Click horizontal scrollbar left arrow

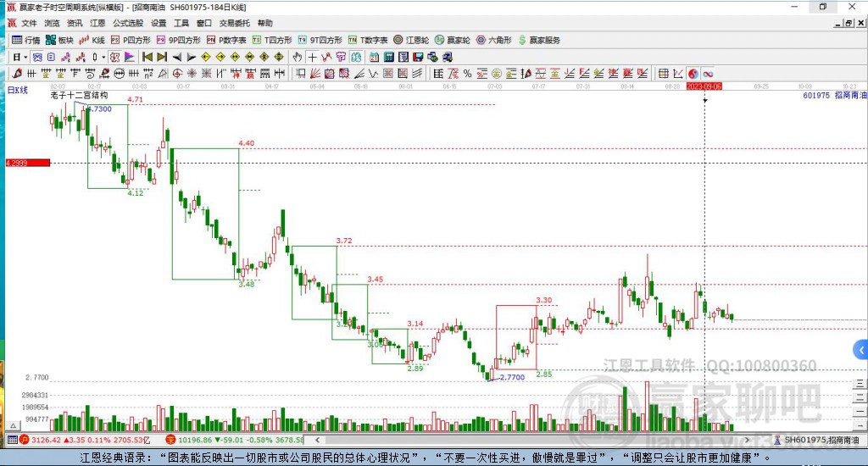[317, 440]
